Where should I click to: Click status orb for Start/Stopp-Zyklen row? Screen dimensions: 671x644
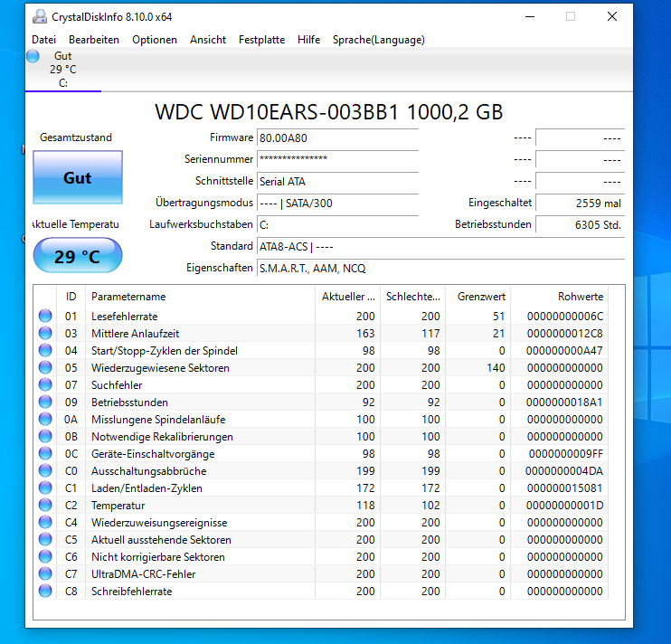click(45, 350)
